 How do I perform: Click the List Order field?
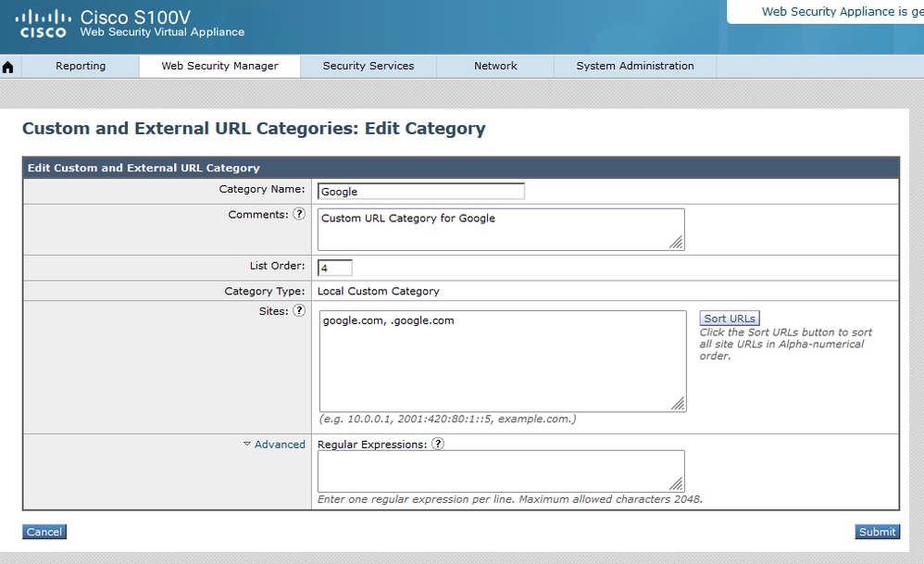335,268
